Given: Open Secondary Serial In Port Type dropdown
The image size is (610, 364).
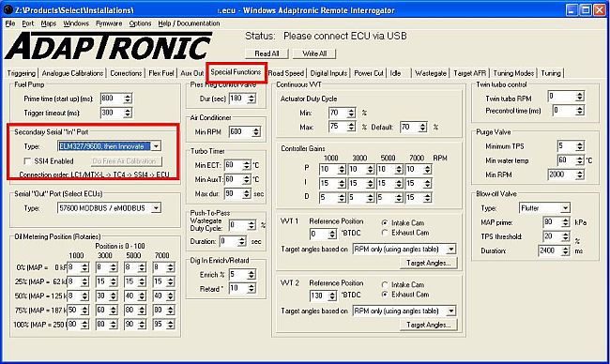Looking at the screenshot, I should [156, 146].
